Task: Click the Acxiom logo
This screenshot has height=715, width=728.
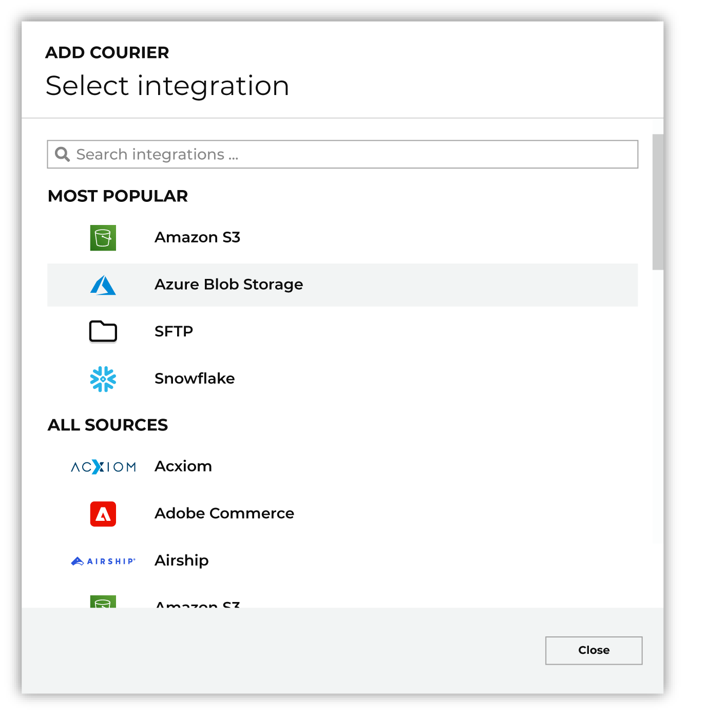Action: tap(103, 467)
